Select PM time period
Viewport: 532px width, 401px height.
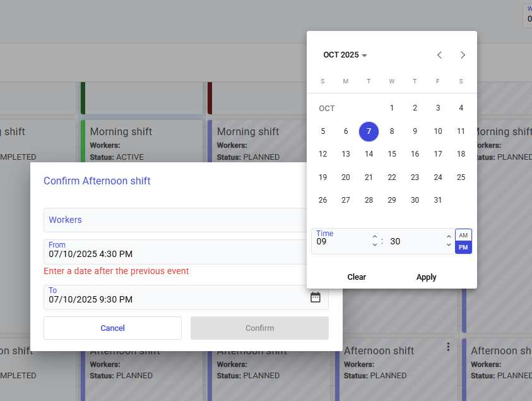pos(463,248)
